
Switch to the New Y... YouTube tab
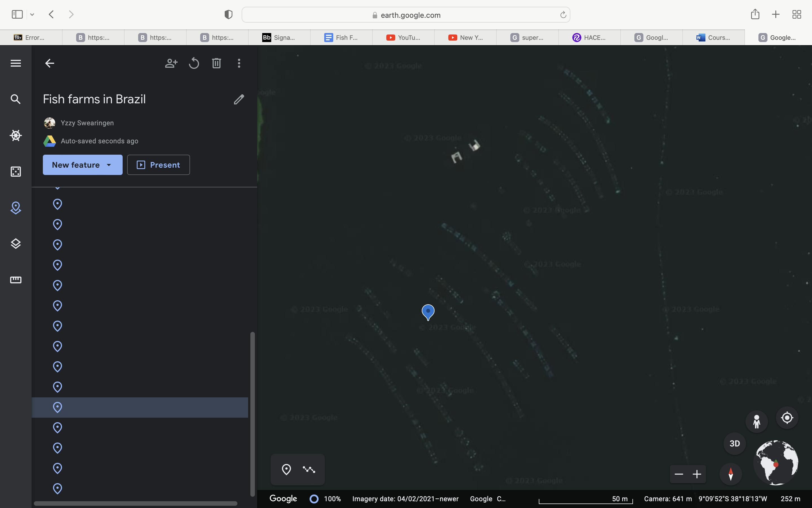(x=465, y=38)
